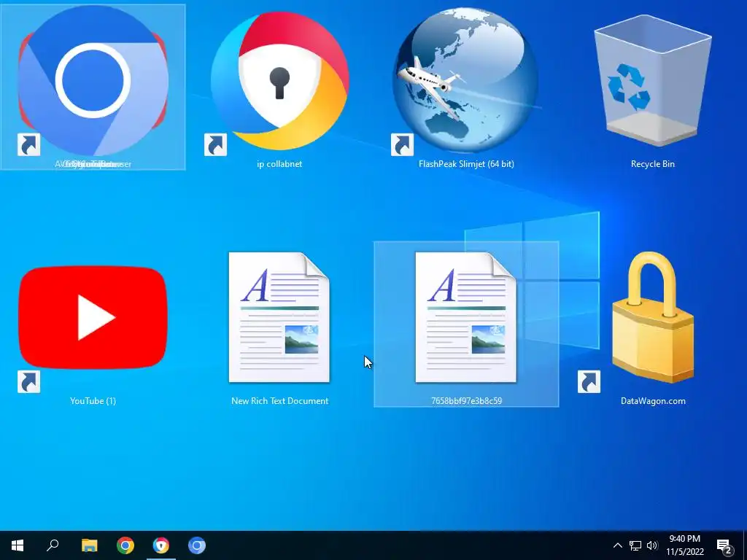747x560 pixels.
Task: Click the 'Recycle Bin' label text
Action: pyautogui.click(x=653, y=164)
